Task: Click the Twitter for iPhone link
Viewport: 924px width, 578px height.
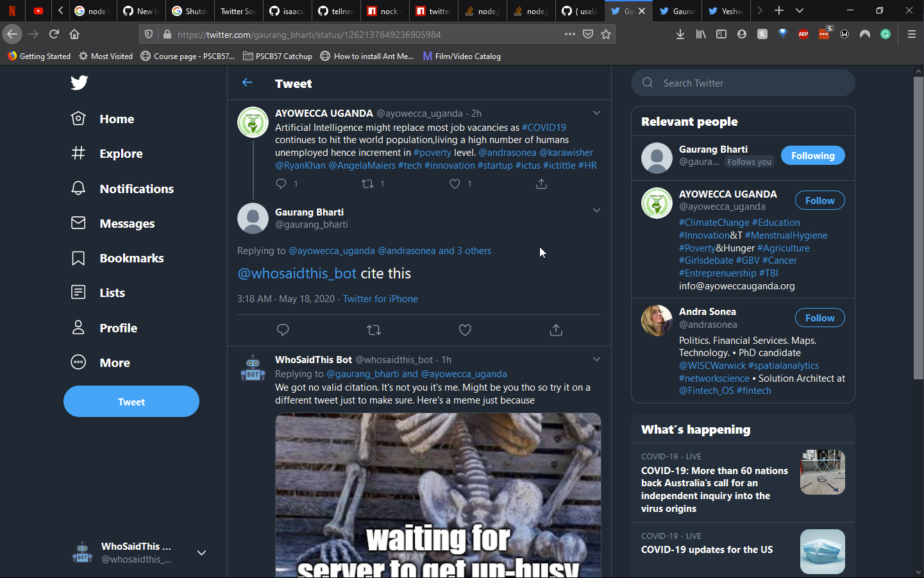Action: (x=380, y=299)
